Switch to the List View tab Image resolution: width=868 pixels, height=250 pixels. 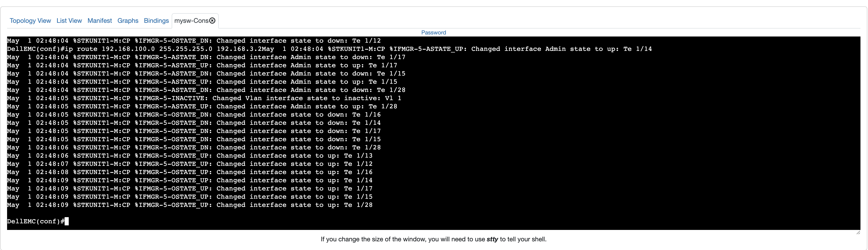[69, 21]
